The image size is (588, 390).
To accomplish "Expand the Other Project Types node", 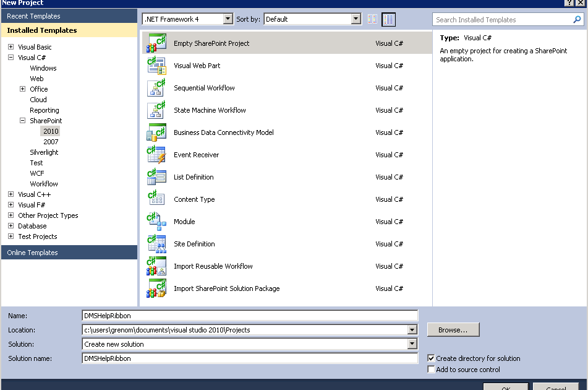I will 11,215.
